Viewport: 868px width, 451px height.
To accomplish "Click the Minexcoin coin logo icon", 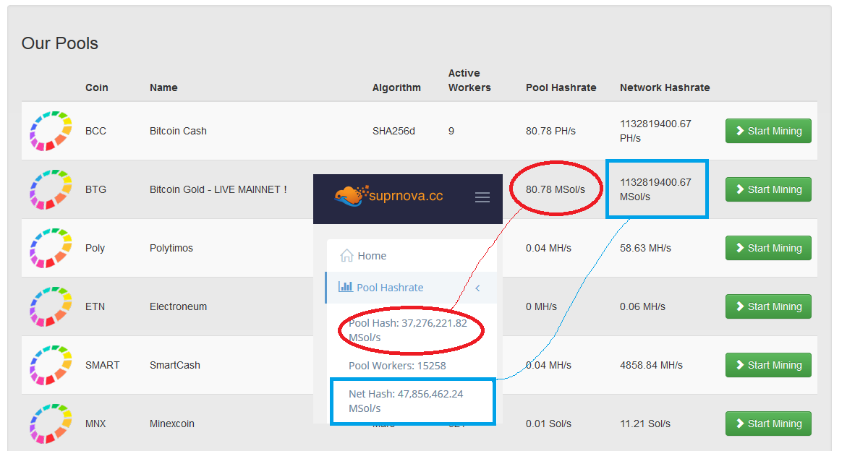I will click(50, 424).
